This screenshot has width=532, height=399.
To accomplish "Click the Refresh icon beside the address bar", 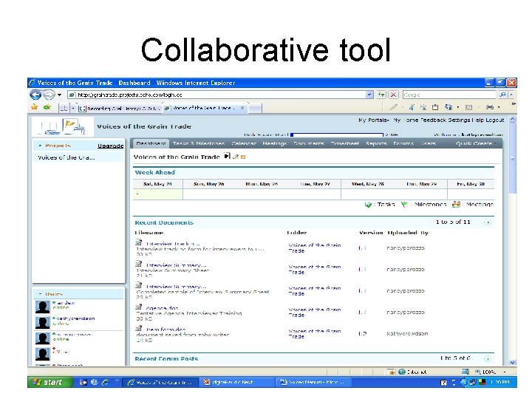I will pos(381,95).
